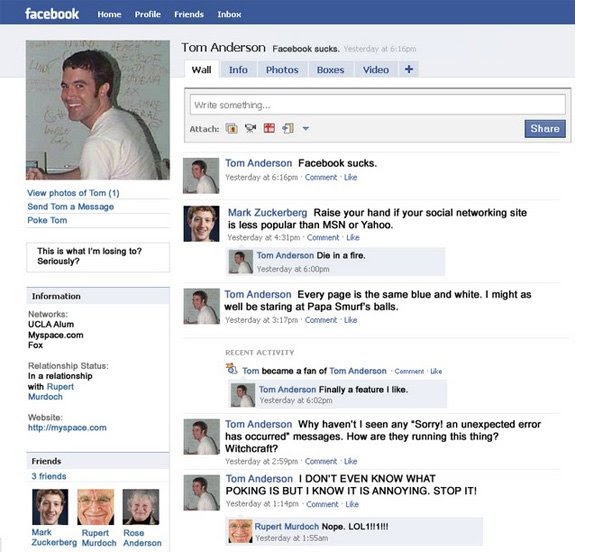The image size is (605, 552).
Task: Switch to the Photos tab
Action: point(282,70)
